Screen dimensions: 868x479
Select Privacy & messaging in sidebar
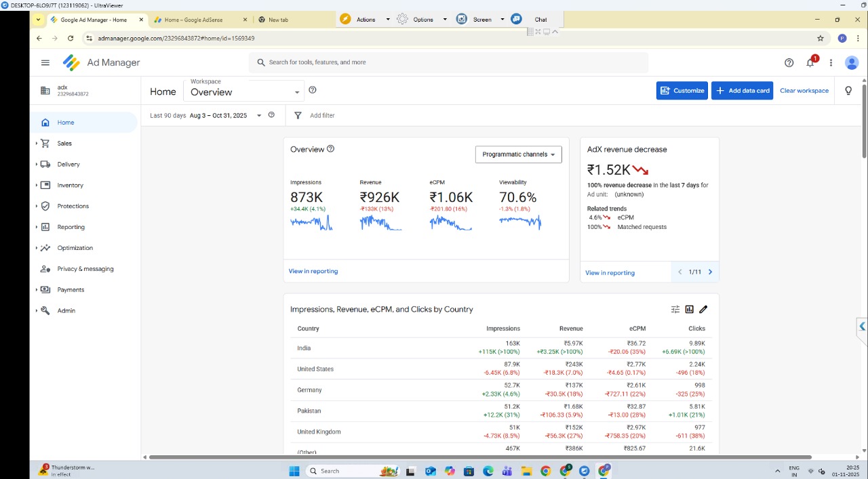tap(85, 269)
